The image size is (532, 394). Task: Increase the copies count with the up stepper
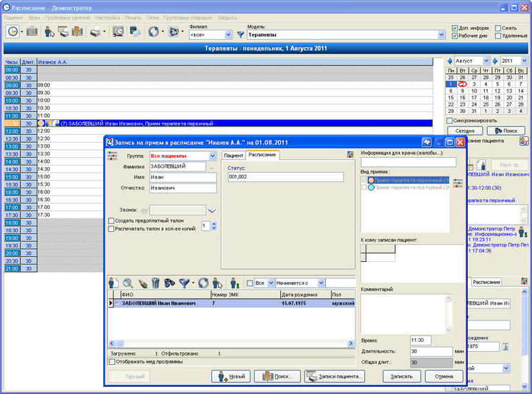(214, 223)
